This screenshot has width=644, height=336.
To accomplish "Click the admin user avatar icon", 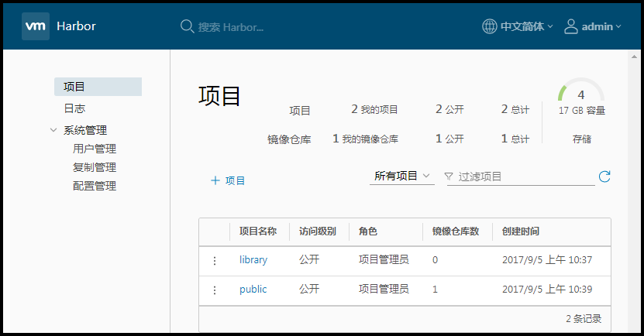I will 570,26.
